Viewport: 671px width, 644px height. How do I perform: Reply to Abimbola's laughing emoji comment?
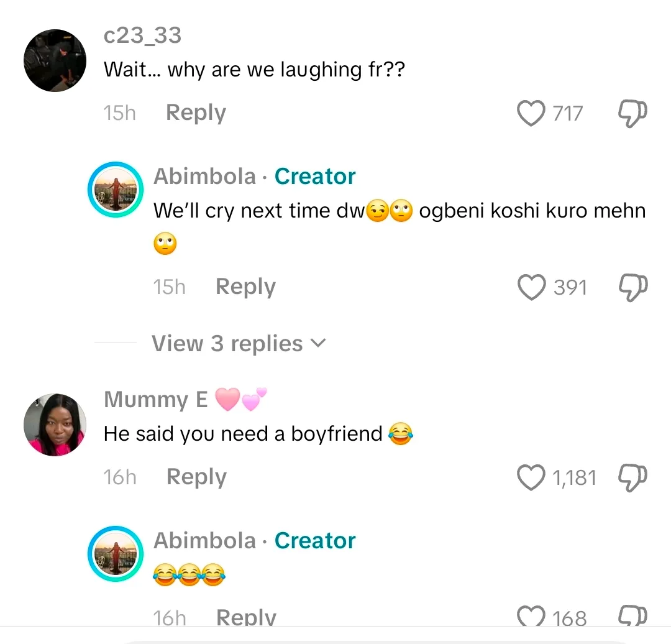coord(246,617)
